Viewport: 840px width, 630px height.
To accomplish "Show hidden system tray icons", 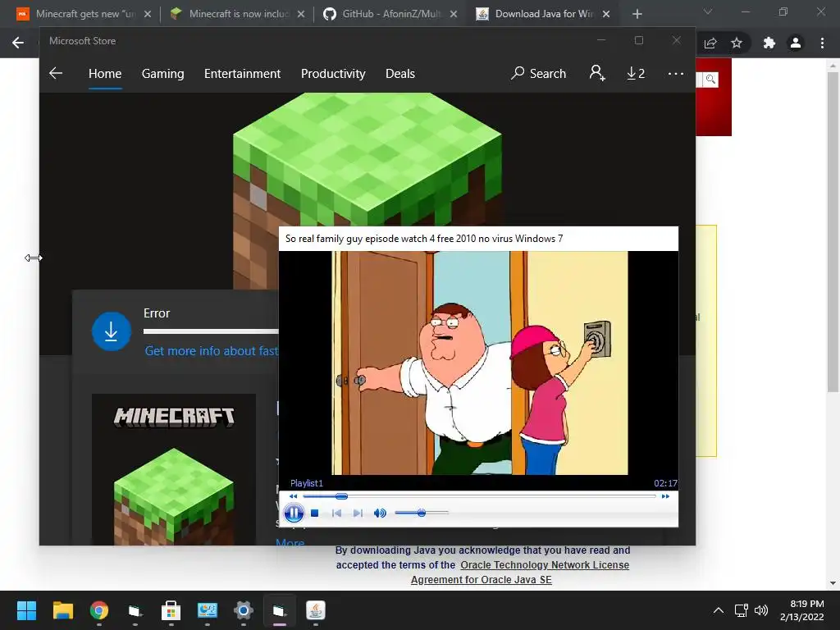I will (x=719, y=610).
